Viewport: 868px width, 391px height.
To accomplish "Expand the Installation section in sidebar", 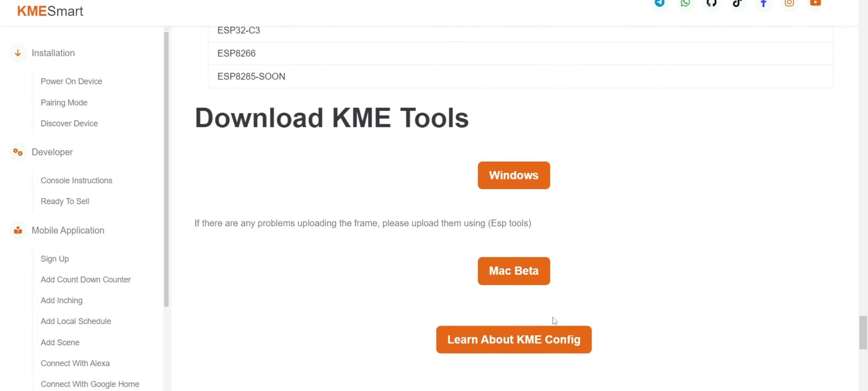I will click(53, 52).
